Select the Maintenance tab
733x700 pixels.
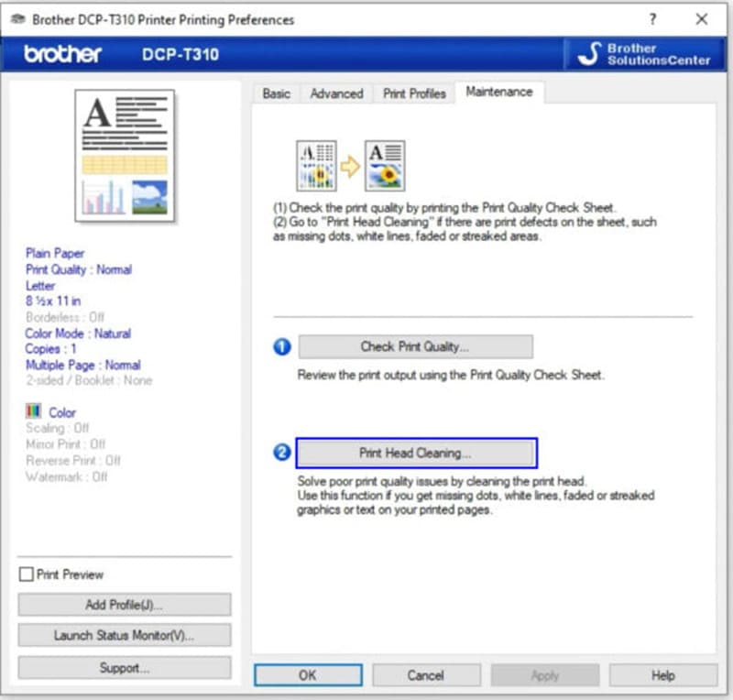[x=499, y=92]
